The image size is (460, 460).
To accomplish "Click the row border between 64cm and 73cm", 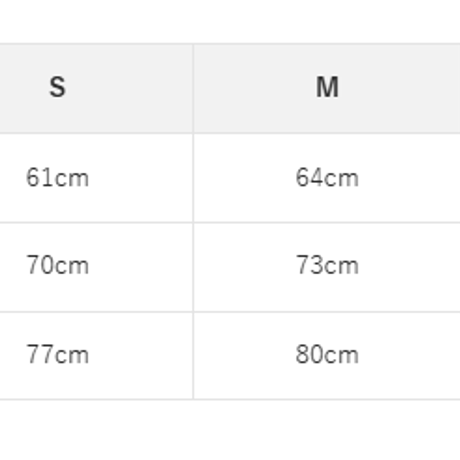I will tap(327, 222).
